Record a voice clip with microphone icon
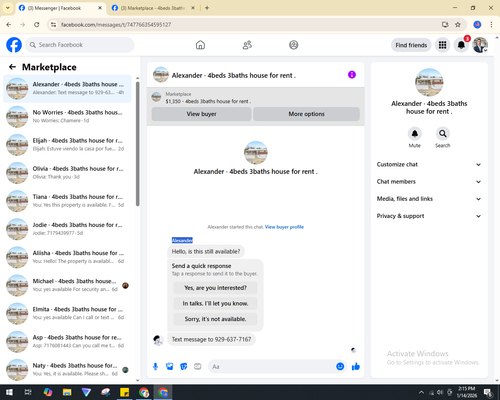500x400 pixels. (155, 367)
